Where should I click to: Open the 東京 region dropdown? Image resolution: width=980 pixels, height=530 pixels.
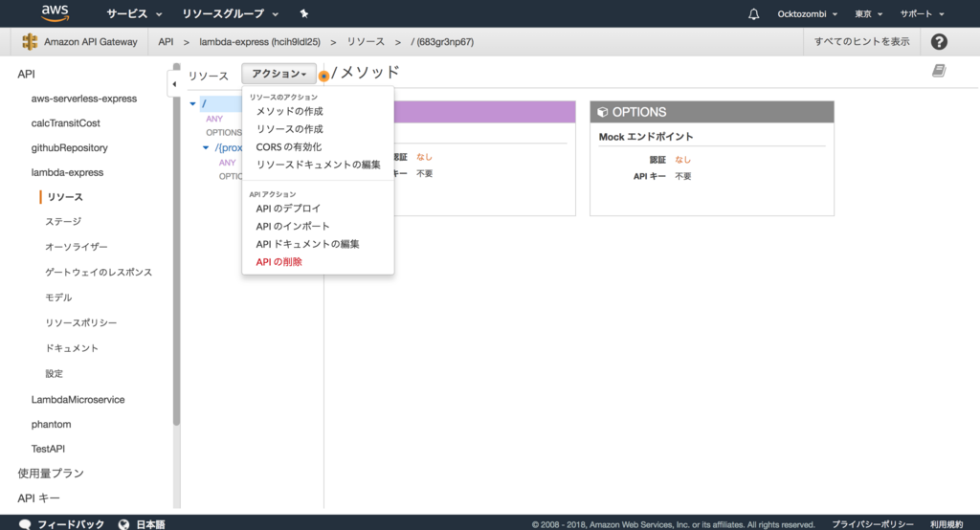coord(868,13)
